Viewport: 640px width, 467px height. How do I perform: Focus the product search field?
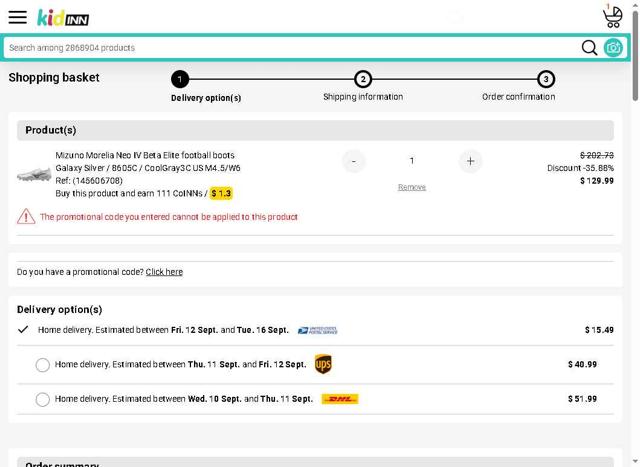pyautogui.click(x=291, y=48)
